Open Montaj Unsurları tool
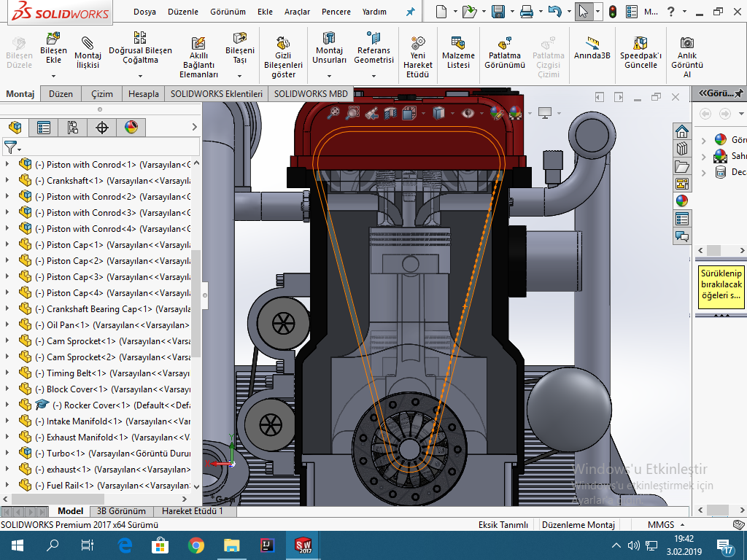This screenshot has width=747, height=560. tap(329, 38)
